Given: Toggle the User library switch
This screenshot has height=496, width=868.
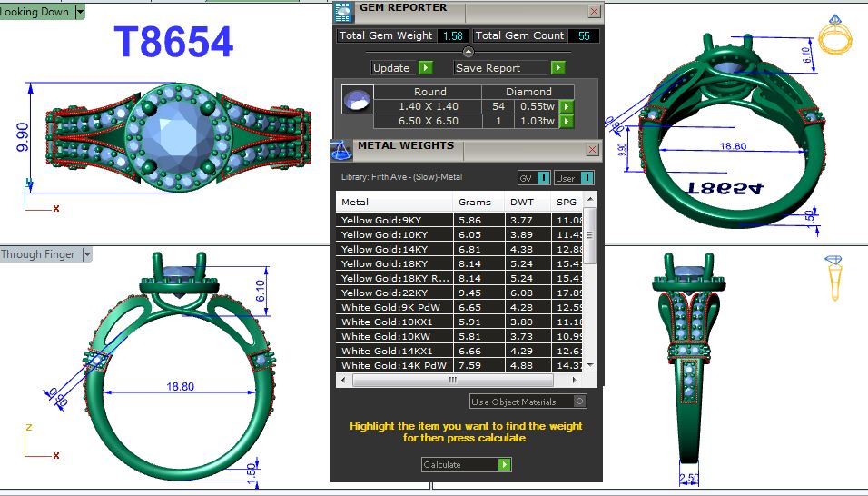Looking at the screenshot, I should 587,178.
